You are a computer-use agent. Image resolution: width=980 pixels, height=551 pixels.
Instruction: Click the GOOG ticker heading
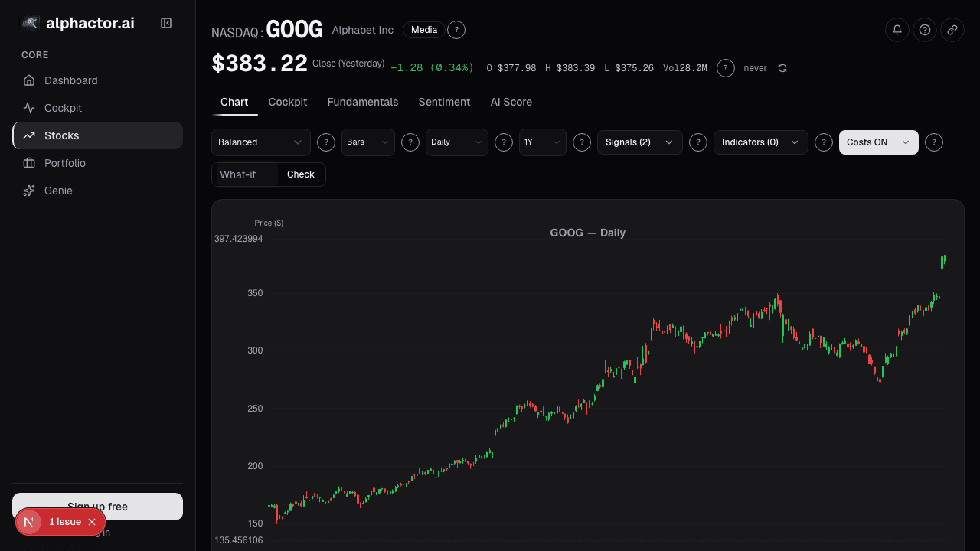click(295, 30)
